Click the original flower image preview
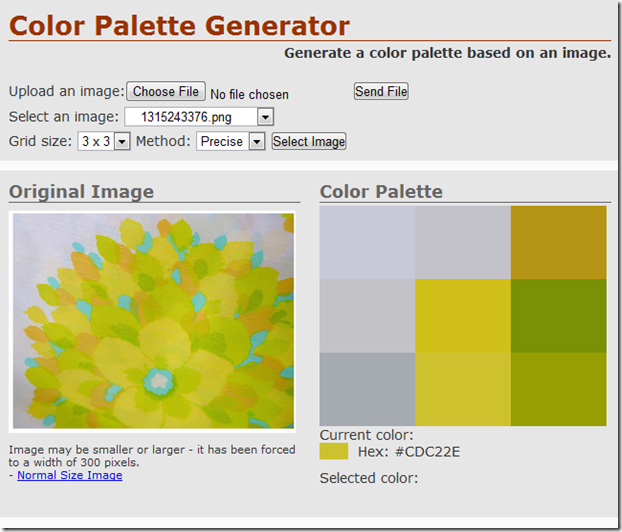Screen dimensions: 622x532 pos(153,321)
